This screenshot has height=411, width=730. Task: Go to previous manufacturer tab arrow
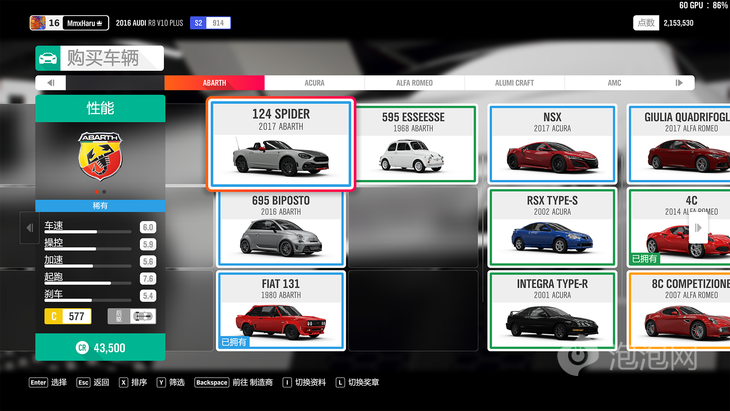(x=51, y=83)
